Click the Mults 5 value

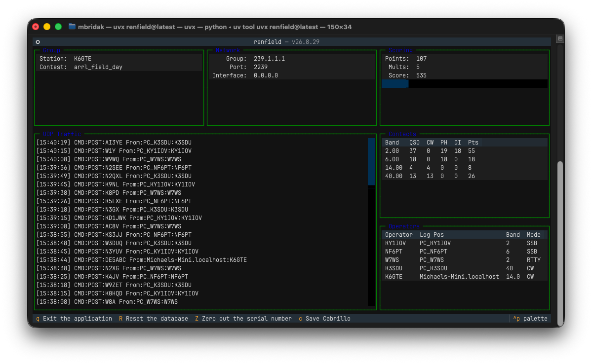[x=418, y=67]
